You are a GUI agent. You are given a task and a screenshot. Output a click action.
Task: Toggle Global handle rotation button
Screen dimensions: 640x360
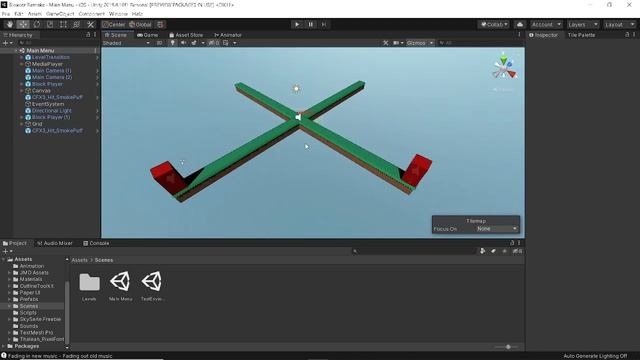140,24
